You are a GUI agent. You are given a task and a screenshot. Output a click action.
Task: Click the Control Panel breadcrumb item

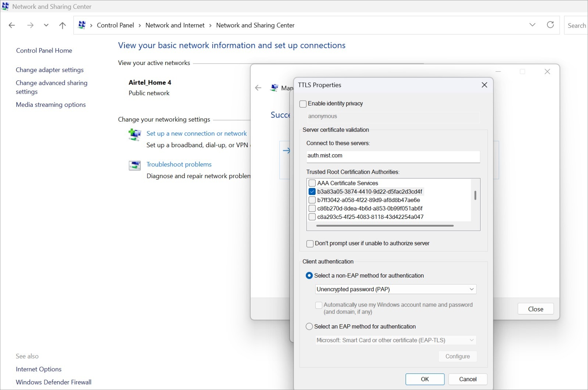click(115, 25)
